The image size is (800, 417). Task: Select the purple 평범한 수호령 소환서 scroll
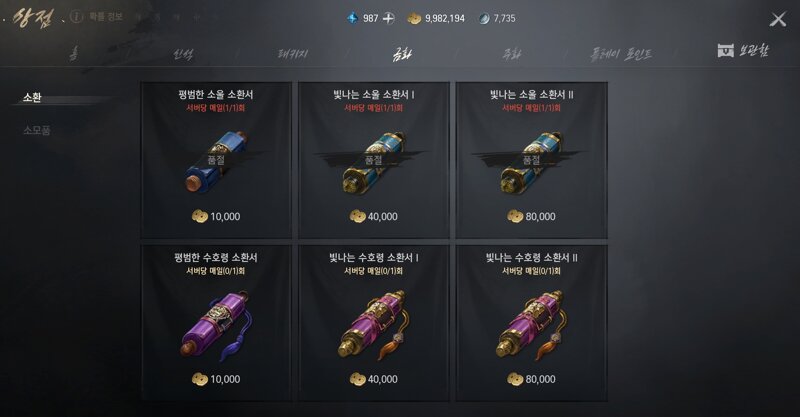pos(216,324)
